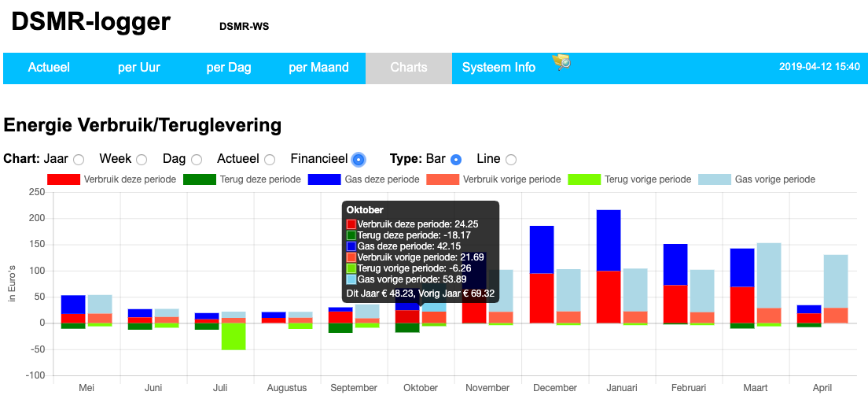Go to per Maand tab
The image size is (868, 410).
click(x=318, y=68)
